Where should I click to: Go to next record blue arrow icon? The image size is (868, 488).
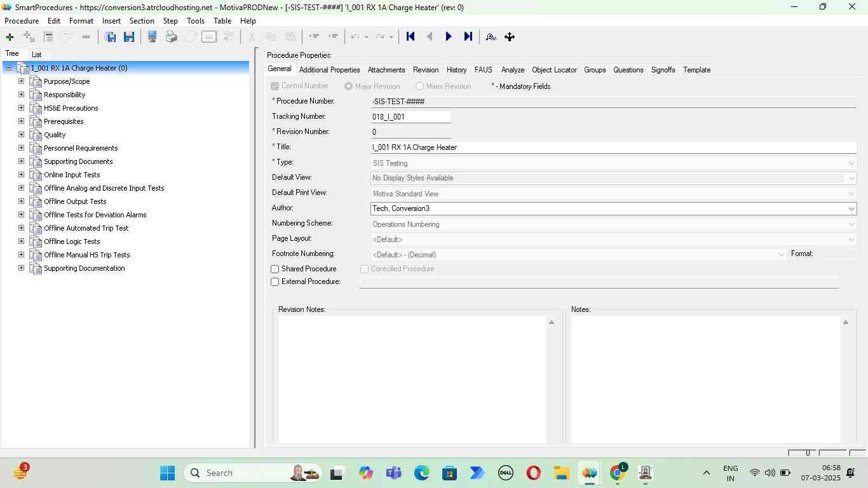point(449,37)
